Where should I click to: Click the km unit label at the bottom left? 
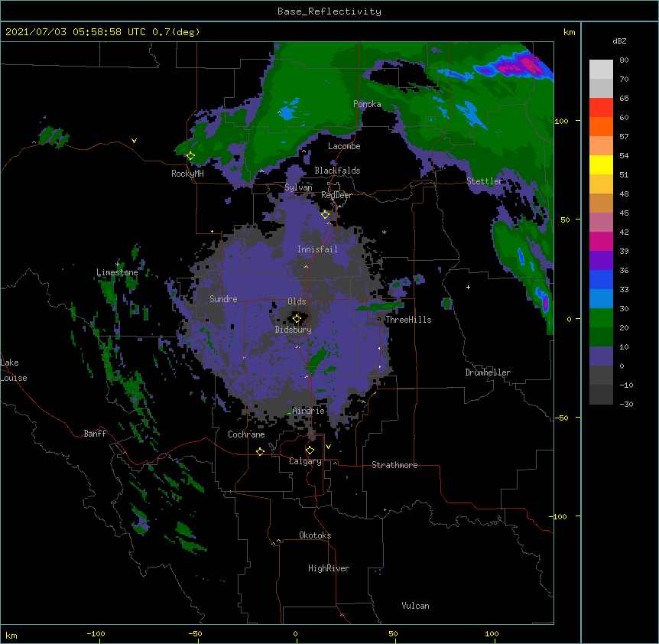pyautogui.click(x=11, y=635)
